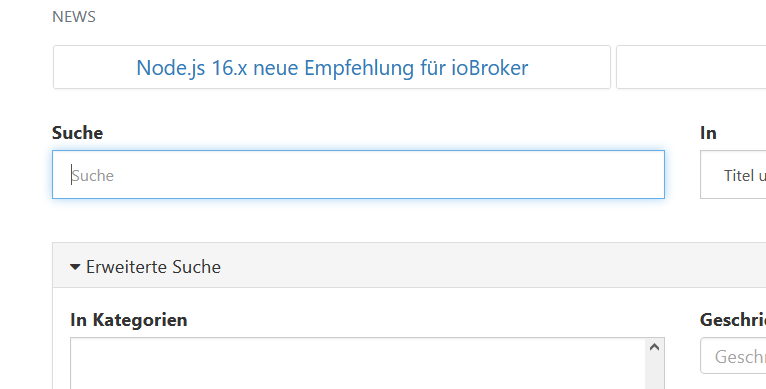Select the second news card beside Node.js
Screen dimensions: 766x389
point(691,67)
